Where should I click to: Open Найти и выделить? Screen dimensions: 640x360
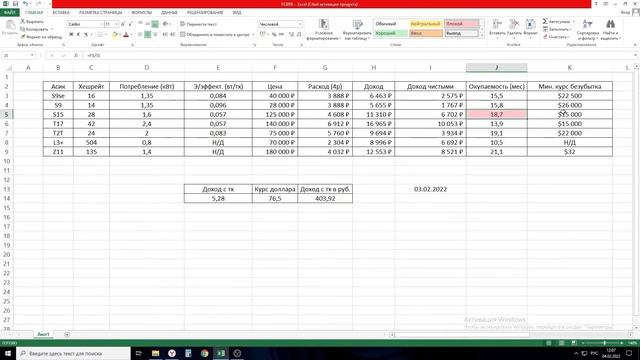[611, 29]
